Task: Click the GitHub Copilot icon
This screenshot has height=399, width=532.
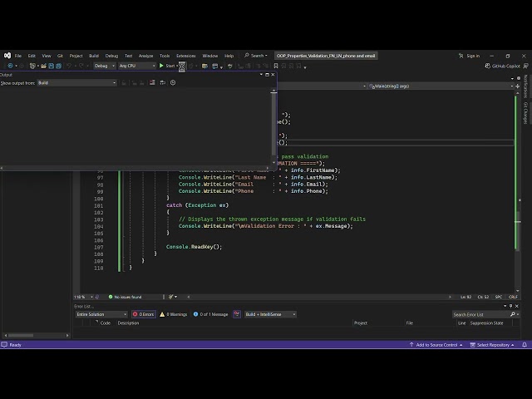Action: point(488,66)
